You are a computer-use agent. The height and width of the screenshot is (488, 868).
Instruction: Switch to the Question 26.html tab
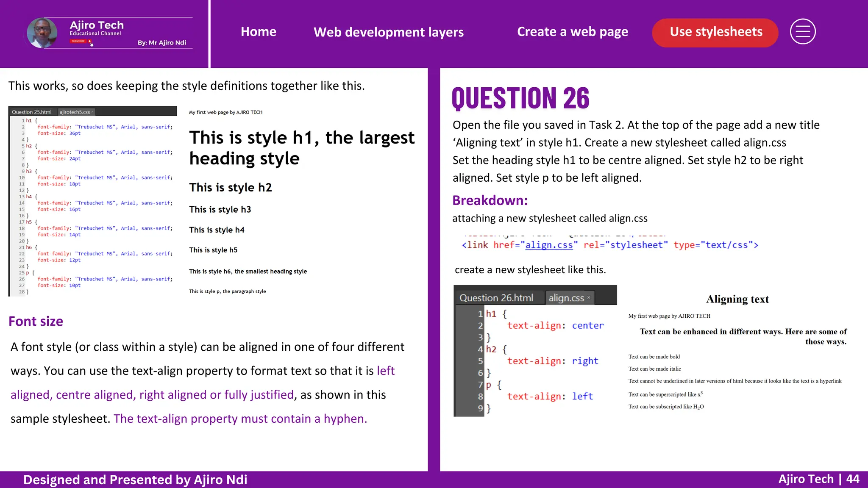coord(496,298)
